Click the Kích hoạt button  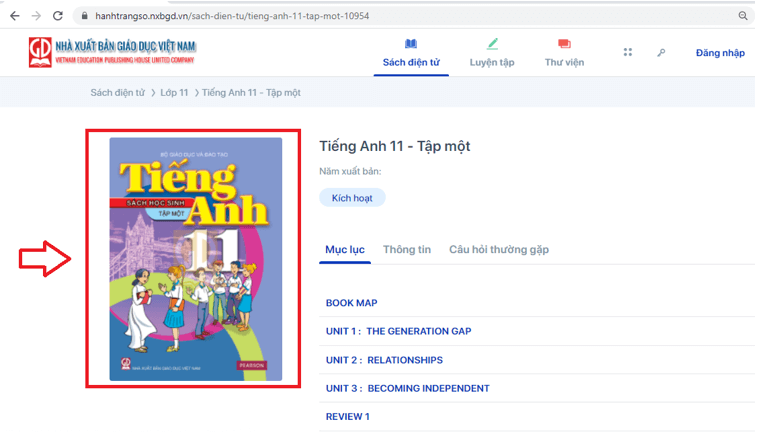click(352, 198)
